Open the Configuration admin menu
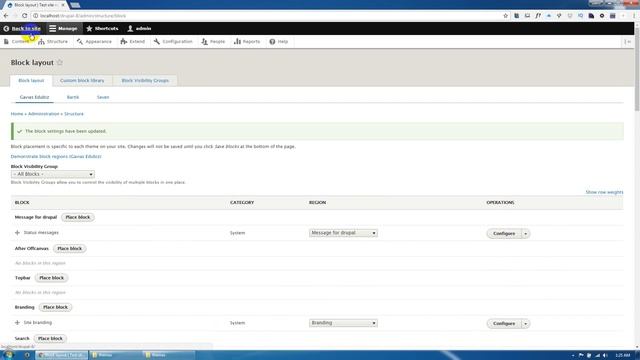The height and width of the screenshot is (360, 640). [x=173, y=42]
